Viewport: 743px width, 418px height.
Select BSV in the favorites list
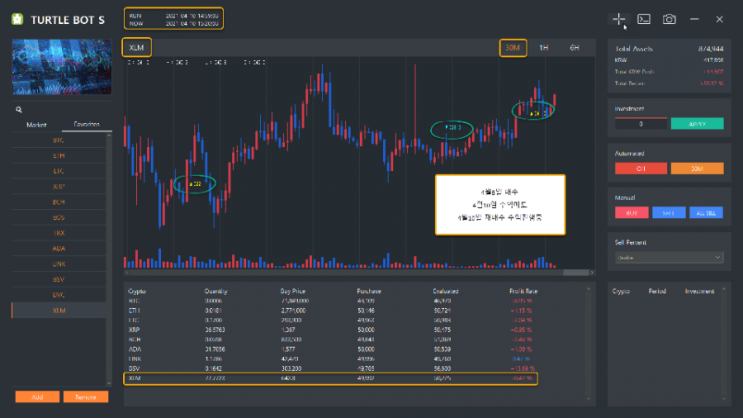pos(59,280)
